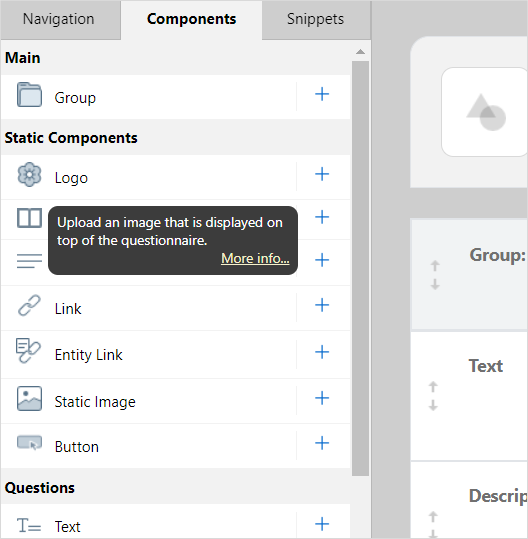This screenshot has height=539, width=528.
Task: Move the Text row down in canvas
Action: pos(433,405)
